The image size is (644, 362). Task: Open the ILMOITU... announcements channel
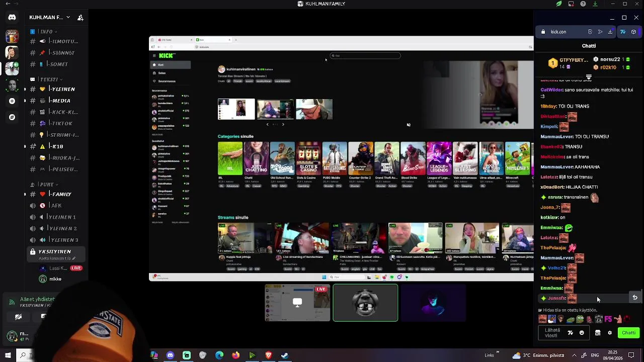click(x=55, y=41)
